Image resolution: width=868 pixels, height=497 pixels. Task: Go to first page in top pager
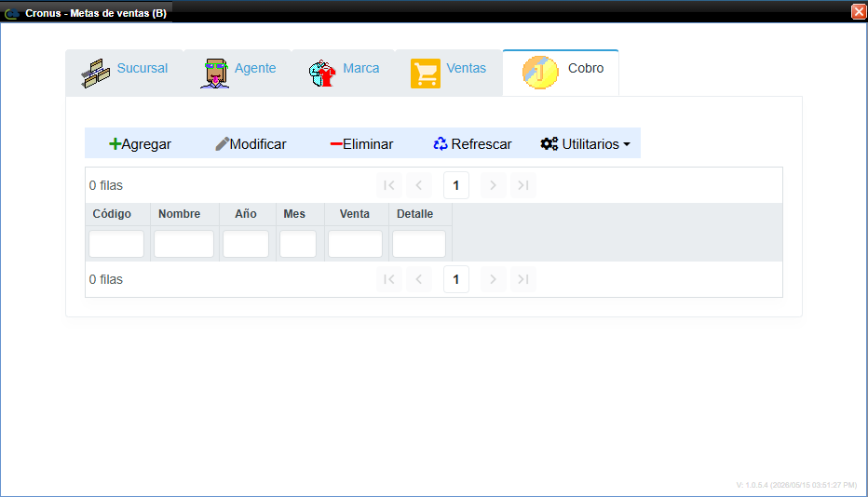pos(389,185)
